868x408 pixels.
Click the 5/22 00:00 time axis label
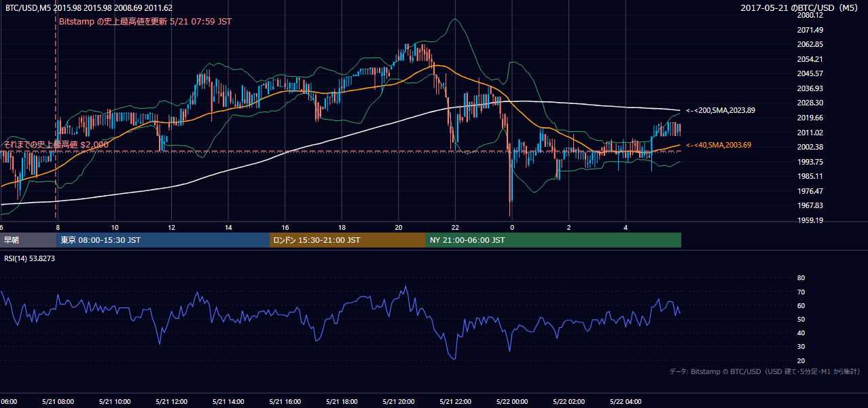(x=512, y=402)
